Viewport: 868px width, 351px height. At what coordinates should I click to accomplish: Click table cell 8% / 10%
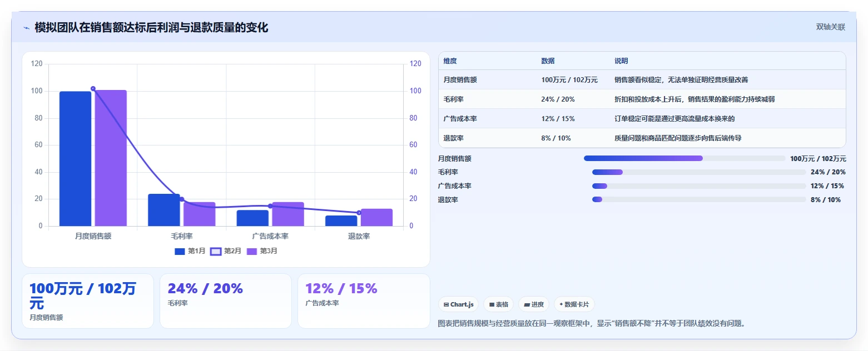click(555, 138)
